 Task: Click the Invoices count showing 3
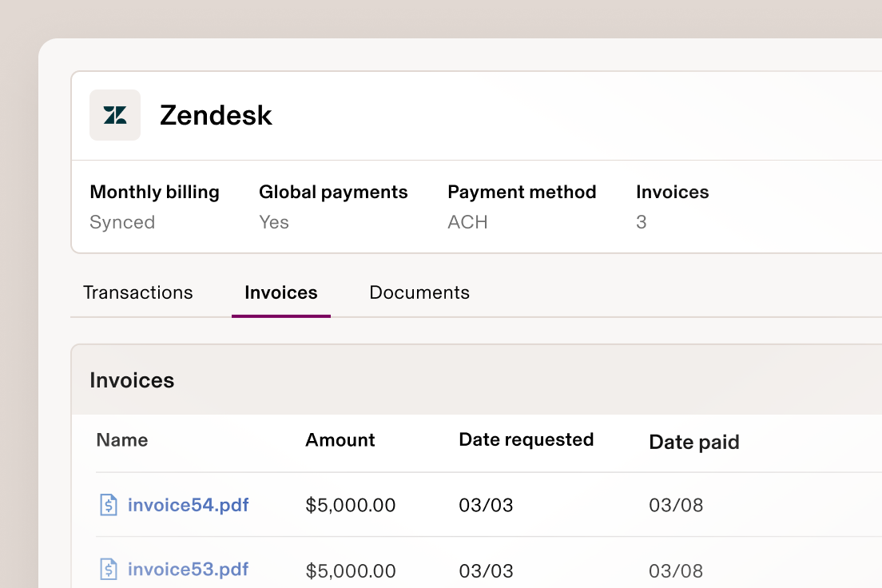point(641,222)
